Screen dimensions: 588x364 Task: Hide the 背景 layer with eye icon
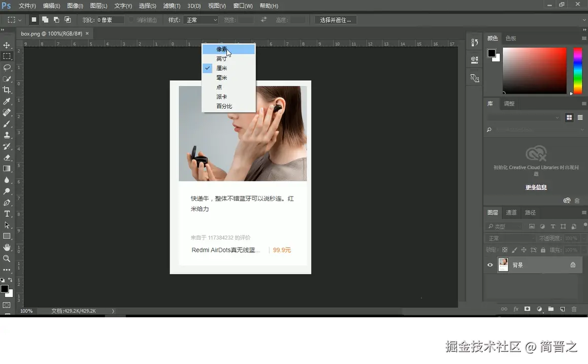(x=490, y=265)
